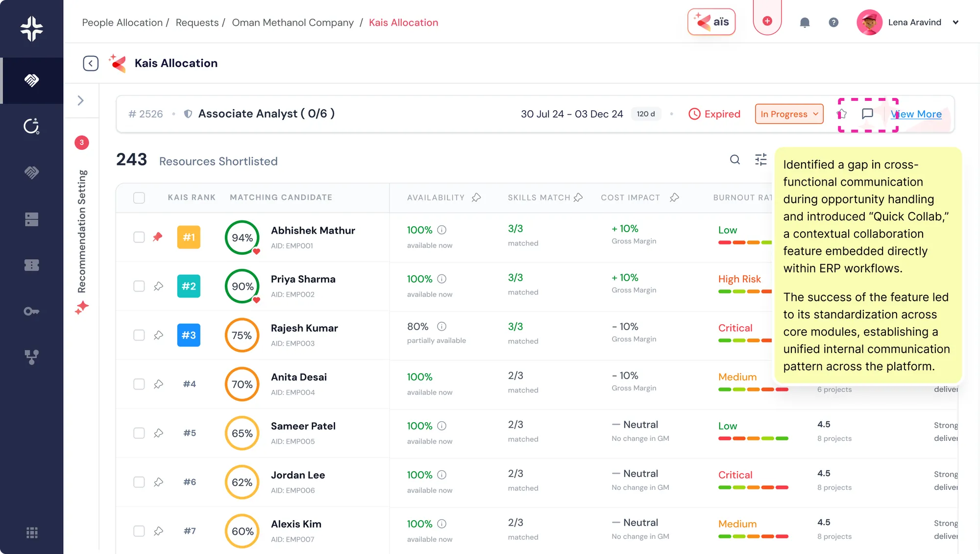Click the Recommendation Setting label
This screenshot has width=980, height=554.
click(x=82, y=231)
